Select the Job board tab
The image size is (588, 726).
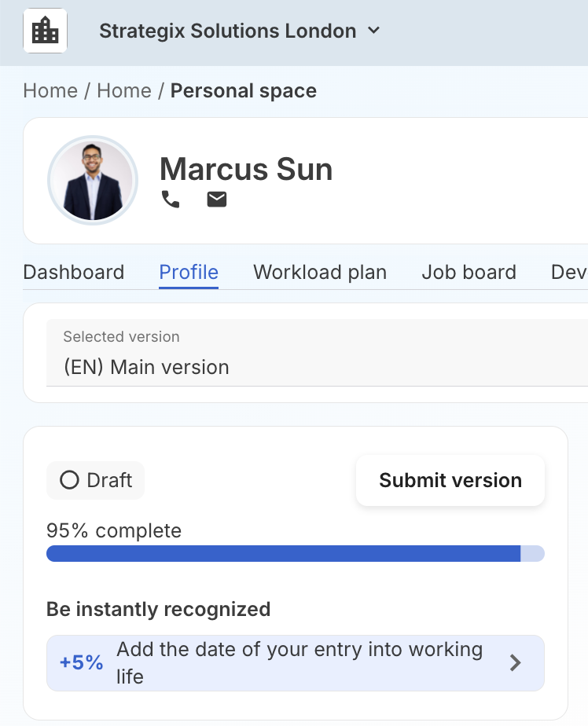pyautogui.click(x=469, y=272)
